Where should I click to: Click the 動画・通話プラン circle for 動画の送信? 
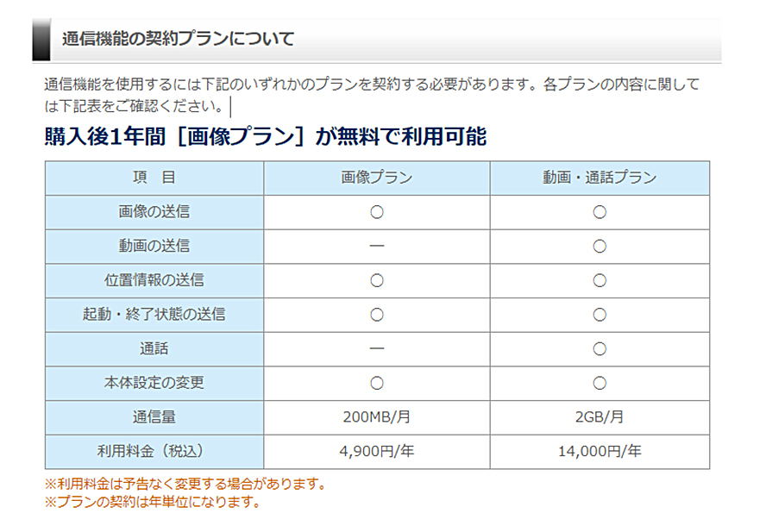tap(599, 247)
